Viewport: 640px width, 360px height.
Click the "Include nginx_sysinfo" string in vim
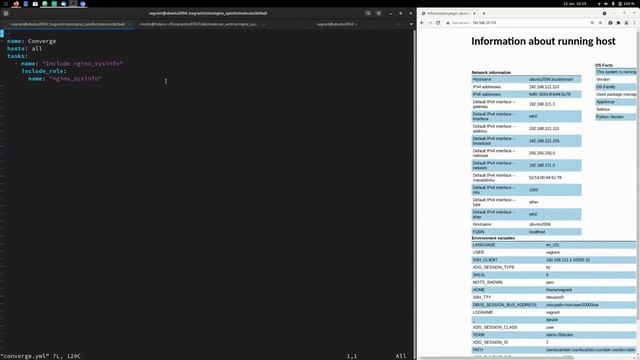[82, 64]
